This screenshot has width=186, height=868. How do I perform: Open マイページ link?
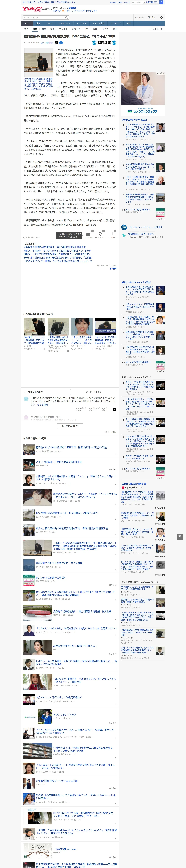click(139, 18)
